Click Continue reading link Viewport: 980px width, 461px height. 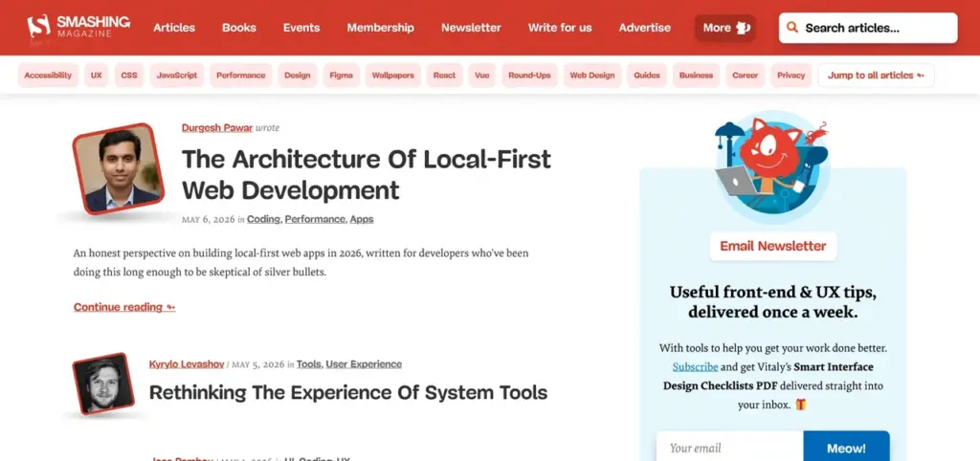[124, 307]
